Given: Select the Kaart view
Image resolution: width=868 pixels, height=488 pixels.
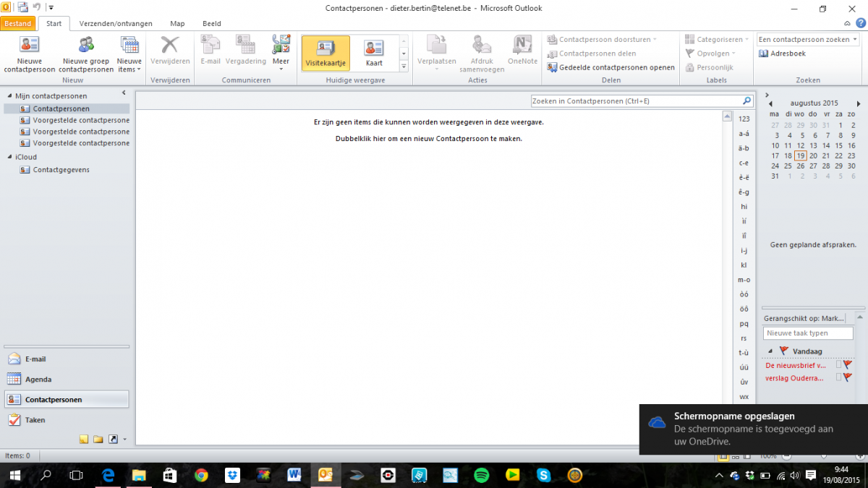Looking at the screenshot, I should tap(374, 53).
